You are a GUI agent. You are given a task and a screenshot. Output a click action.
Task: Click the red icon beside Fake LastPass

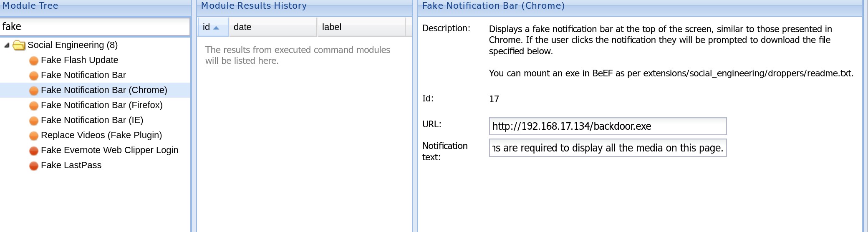click(34, 166)
